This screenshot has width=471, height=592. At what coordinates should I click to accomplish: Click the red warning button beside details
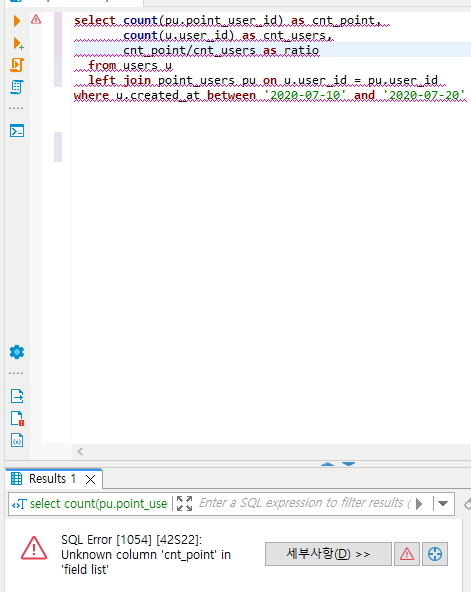click(407, 554)
